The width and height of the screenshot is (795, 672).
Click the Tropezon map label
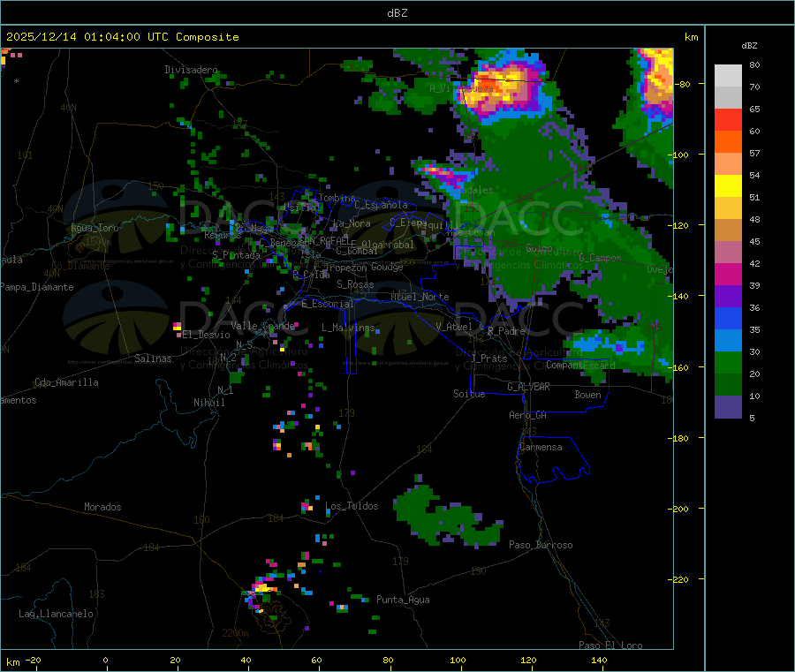click(345, 267)
